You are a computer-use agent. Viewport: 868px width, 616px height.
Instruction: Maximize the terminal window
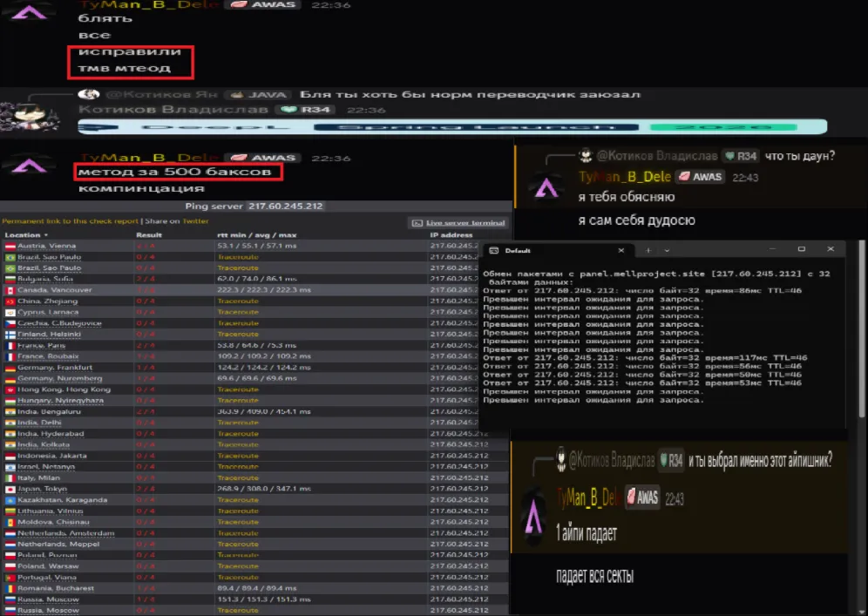(x=802, y=251)
